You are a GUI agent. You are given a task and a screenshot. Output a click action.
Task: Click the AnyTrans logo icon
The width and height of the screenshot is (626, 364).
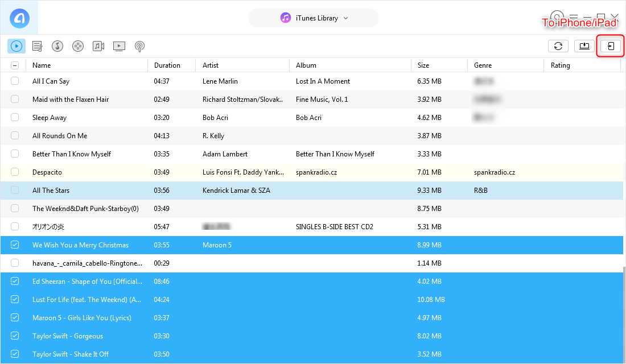[19, 18]
